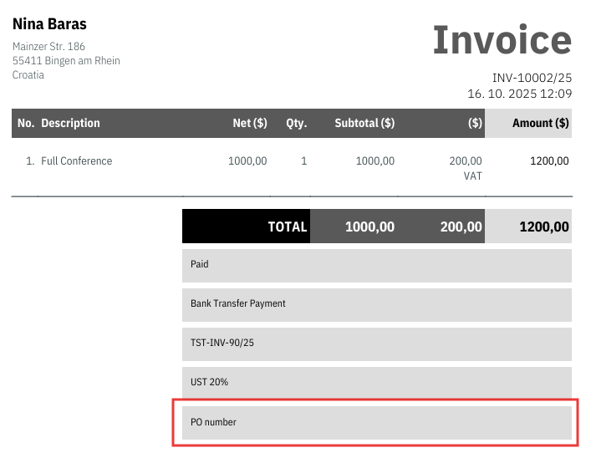Viewport: 591px width, 453px height.
Task: Click the Bank Transfer Payment row
Action: [377, 305]
